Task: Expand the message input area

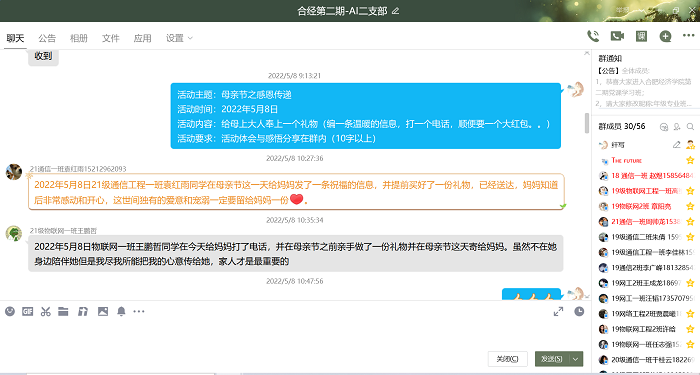Action: pyautogui.click(x=558, y=312)
